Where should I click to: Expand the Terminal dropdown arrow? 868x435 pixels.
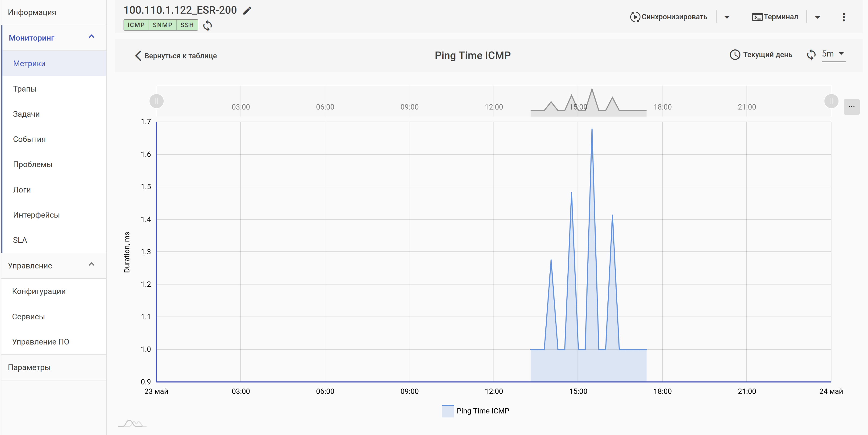click(x=817, y=17)
